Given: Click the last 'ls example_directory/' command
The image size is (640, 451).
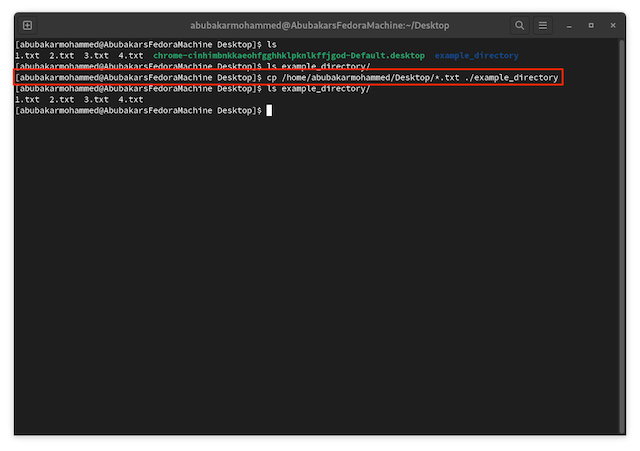Looking at the screenshot, I should click(318, 89).
